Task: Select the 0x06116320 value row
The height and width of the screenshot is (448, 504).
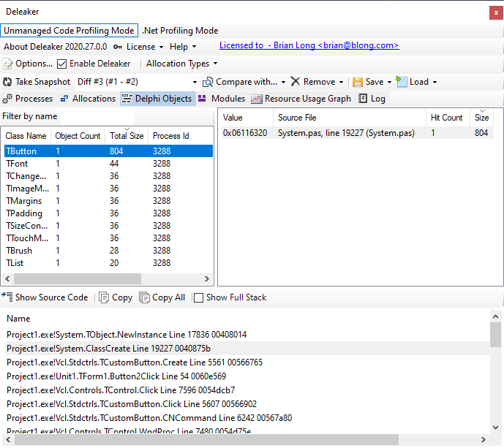Action: [357, 133]
